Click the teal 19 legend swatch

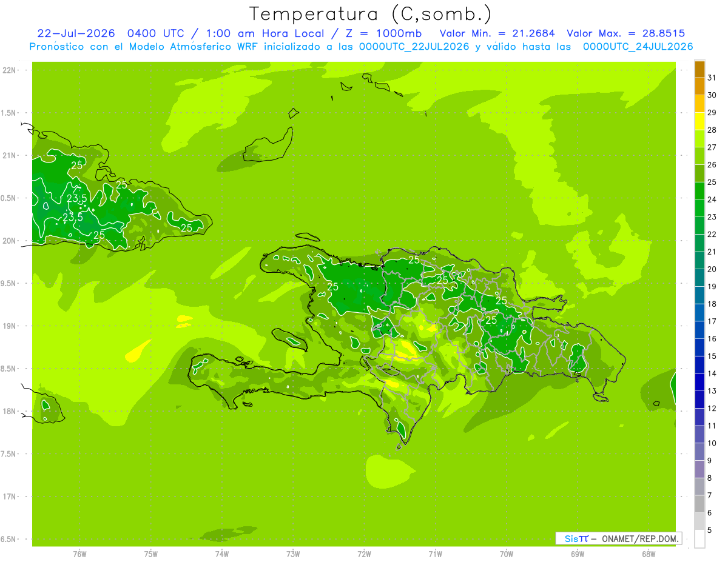699,278
